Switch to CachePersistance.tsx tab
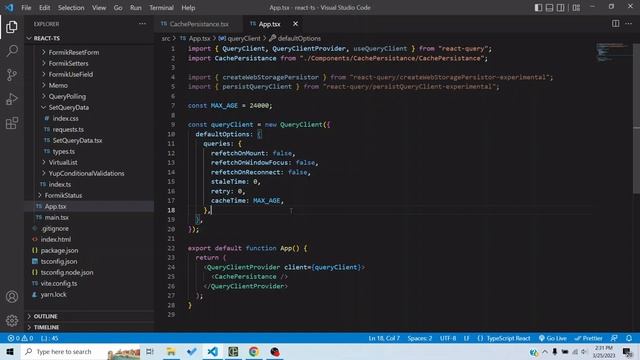The width and height of the screenshot is (640, 360). (x=199, y=24)
